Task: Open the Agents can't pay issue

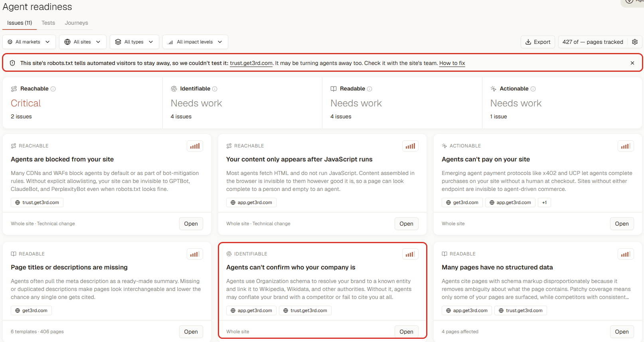Action: (622, 224)
